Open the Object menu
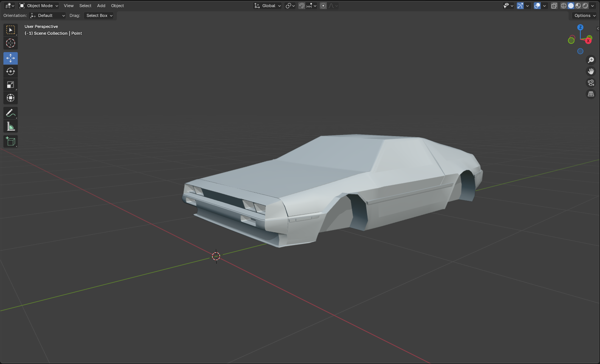The width and height of the screenshot is (600, 364). [118, 6]
